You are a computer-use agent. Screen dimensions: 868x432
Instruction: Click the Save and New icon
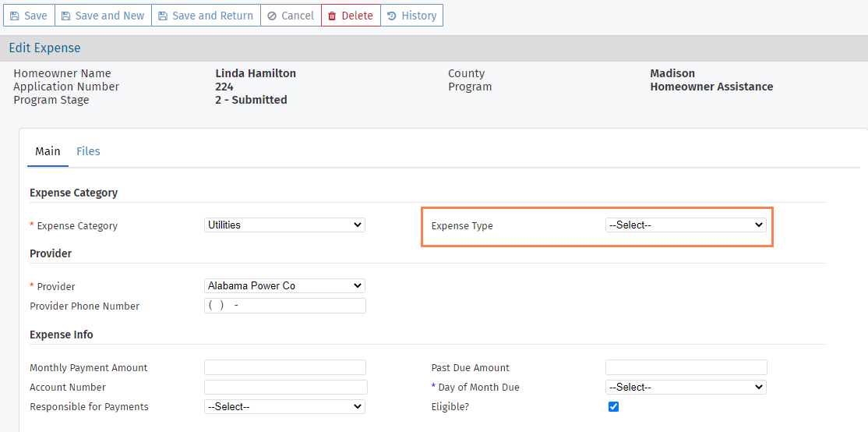[x=66, y=16]
